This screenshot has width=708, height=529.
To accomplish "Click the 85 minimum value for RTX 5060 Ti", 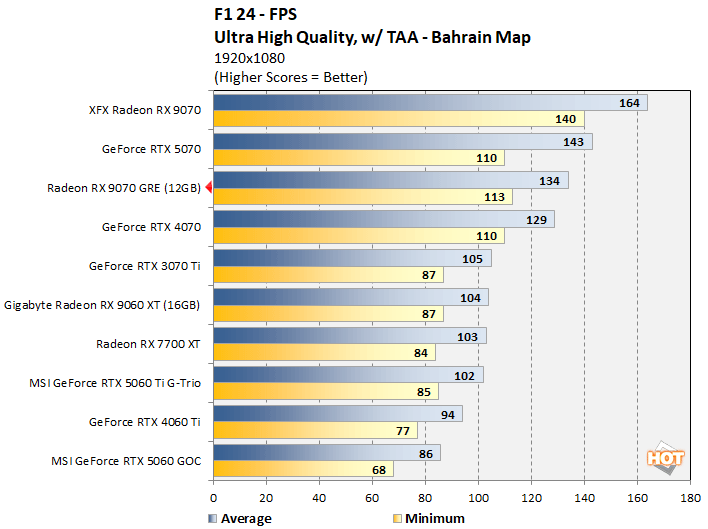I will [x=424, y=392].
